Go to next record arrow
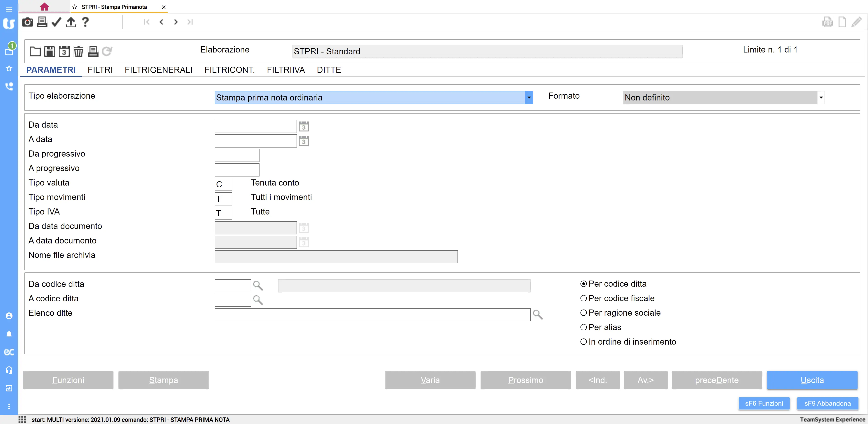This screenshot has width=868, height=424. (176, 22)
